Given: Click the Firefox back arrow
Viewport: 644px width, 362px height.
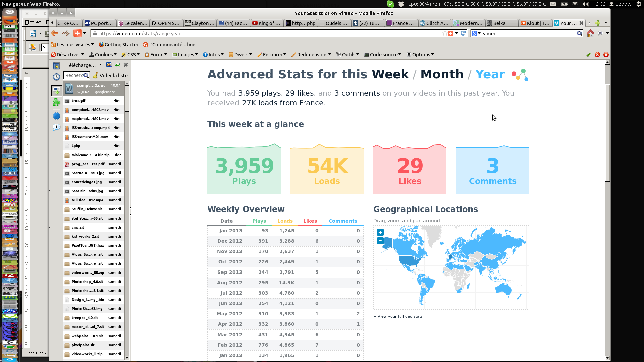Looking at the screenshot, I should click(55, 33).
